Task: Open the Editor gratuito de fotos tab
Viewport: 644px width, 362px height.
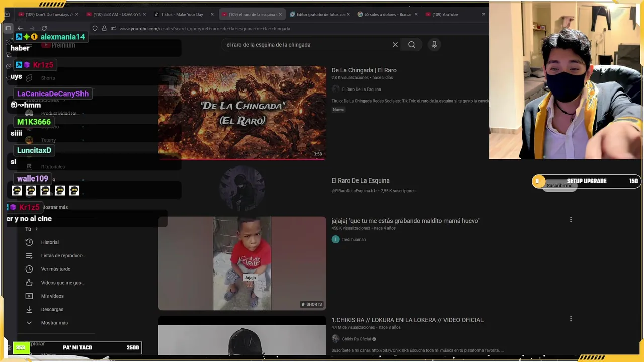Action: (320, 14)
